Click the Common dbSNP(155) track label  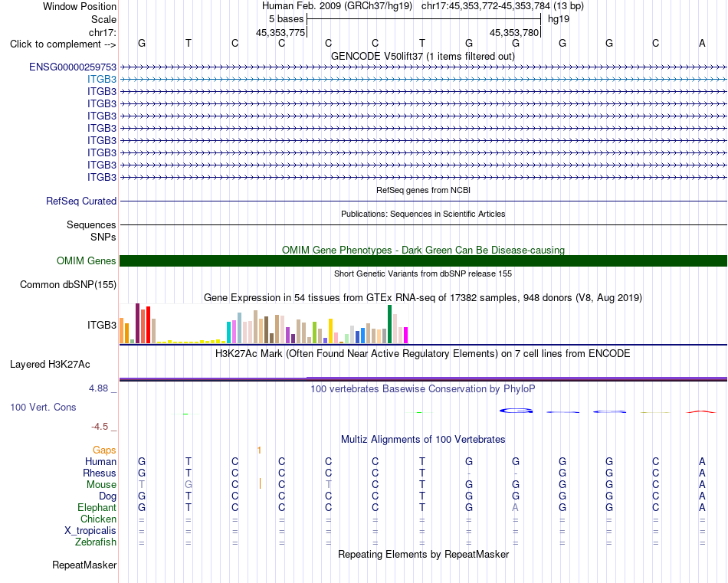tap(67, 284)
